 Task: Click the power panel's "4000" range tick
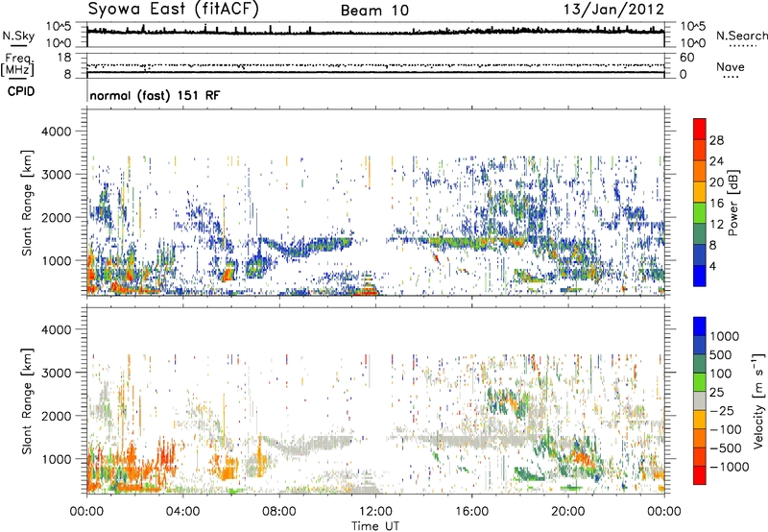57,132
